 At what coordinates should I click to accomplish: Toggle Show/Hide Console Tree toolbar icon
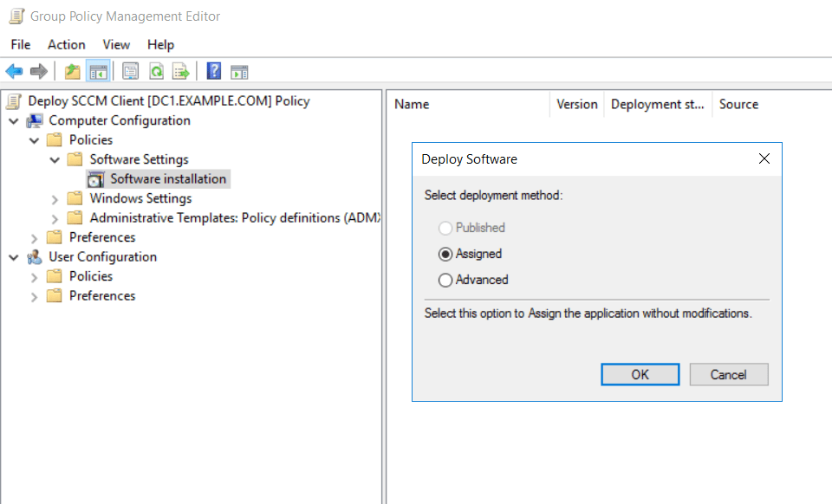pos(98,72)
